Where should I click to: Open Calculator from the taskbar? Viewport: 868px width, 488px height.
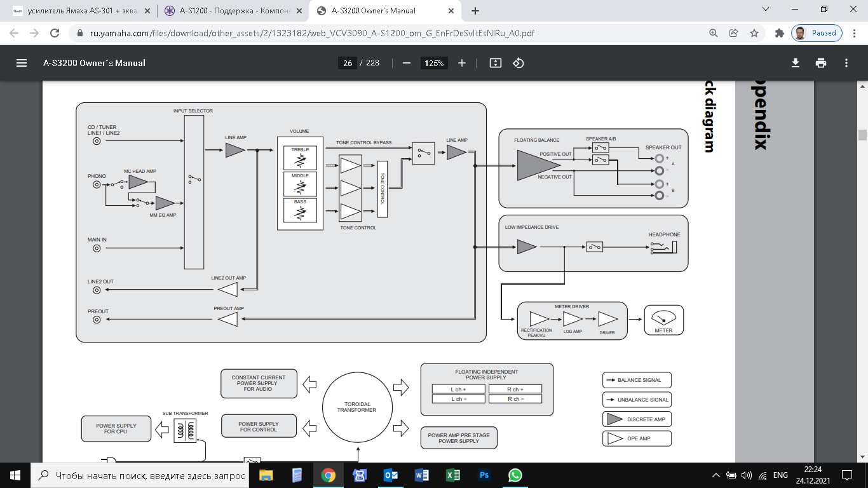tap(297, 475)
